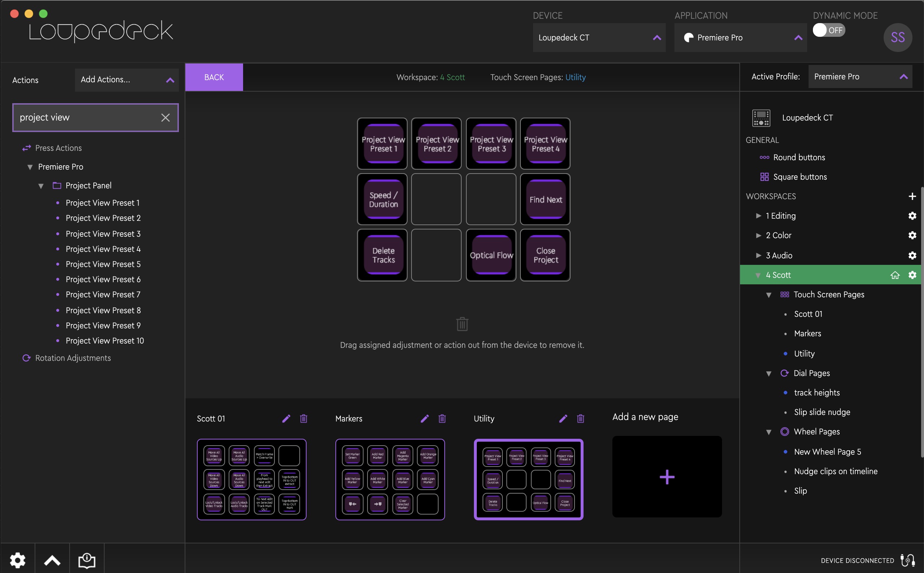
Task: Toggle visibility of 4 Scott workspace
Action: tap(758, 275)
